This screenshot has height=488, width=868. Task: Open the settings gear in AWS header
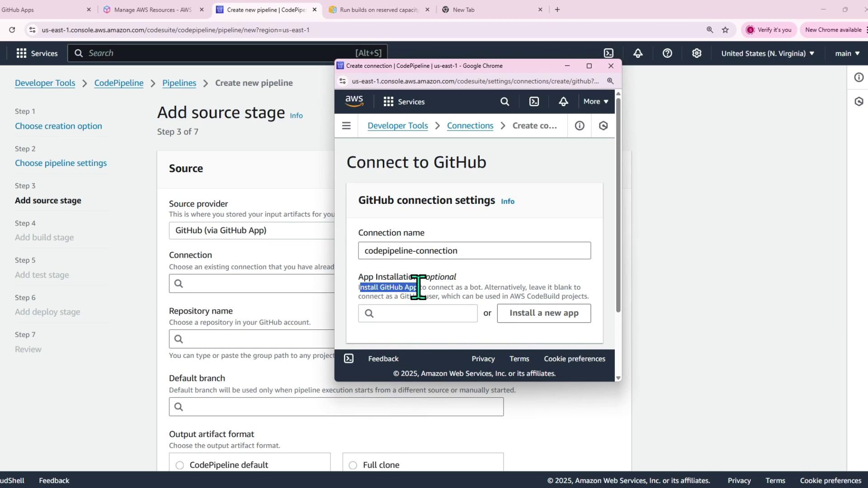(697, 53)
